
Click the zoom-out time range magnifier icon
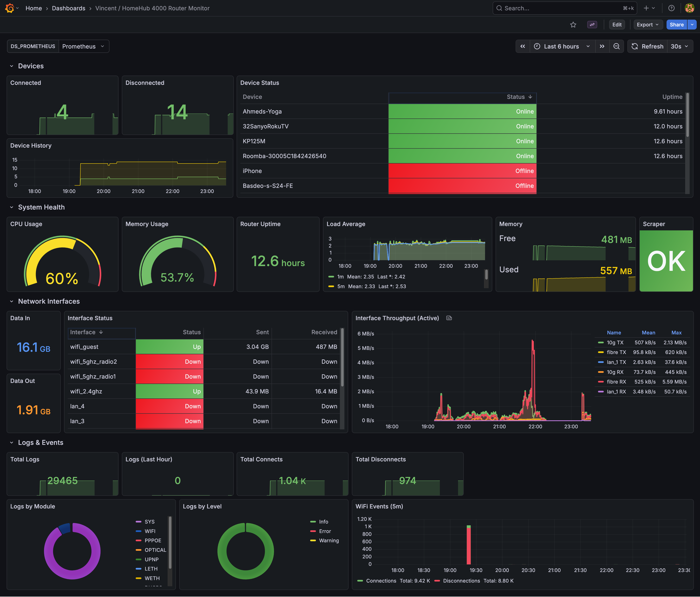tap(617, 46)
